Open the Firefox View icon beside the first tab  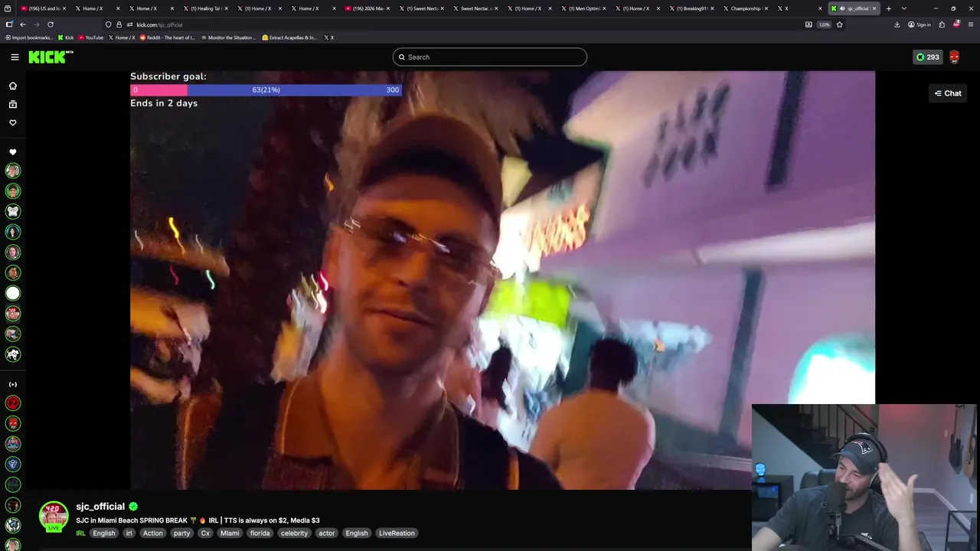(9, 8)
